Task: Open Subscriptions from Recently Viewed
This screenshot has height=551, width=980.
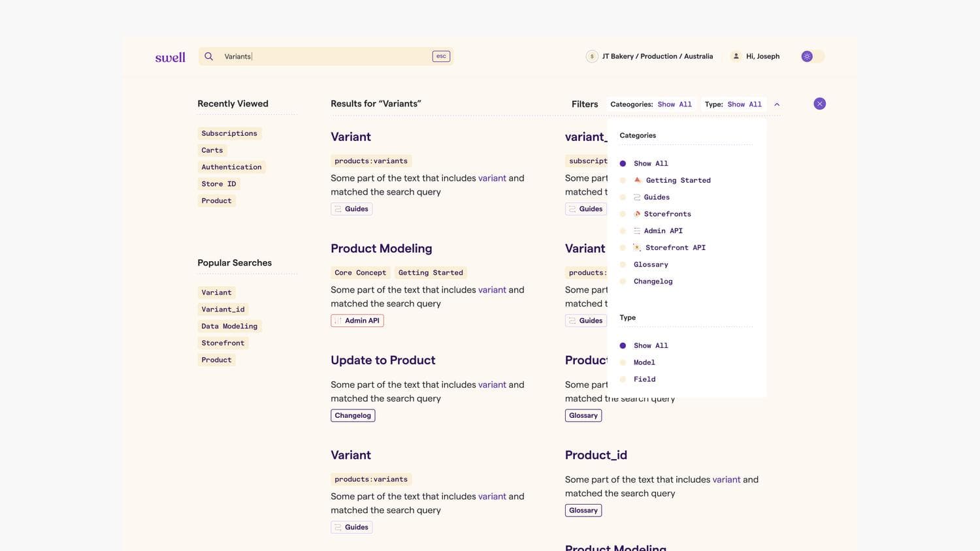Action: [229, 133]
